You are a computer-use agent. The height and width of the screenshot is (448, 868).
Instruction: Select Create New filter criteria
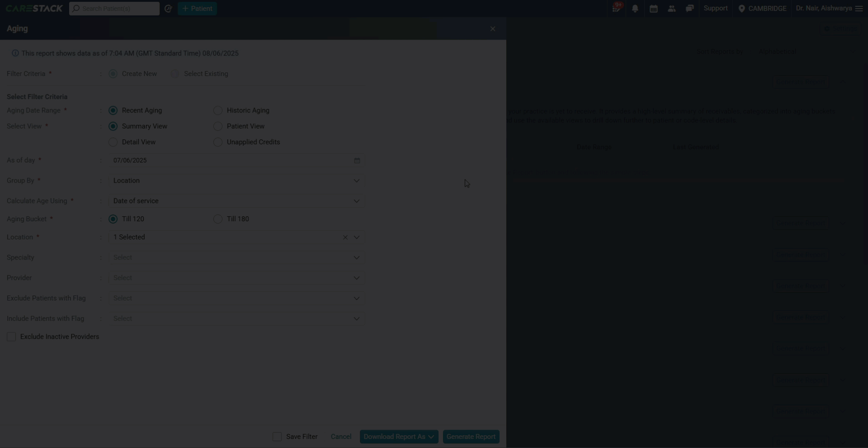tap(113, 74)
